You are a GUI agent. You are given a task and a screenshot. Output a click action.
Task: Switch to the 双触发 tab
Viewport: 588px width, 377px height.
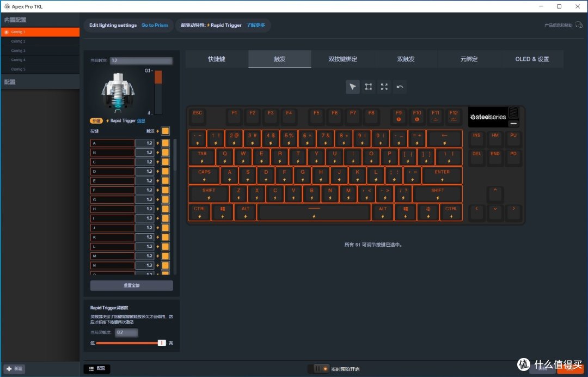click(406, 59)
